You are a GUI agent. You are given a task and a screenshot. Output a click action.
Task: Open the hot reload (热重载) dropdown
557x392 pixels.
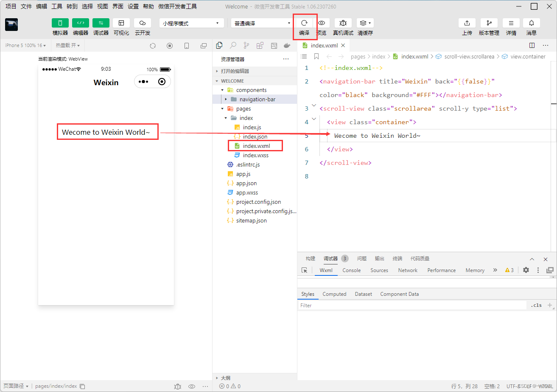(x=68, y=45)
